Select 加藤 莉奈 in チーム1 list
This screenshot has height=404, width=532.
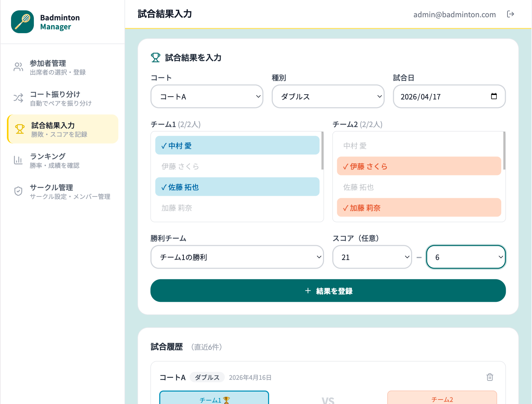coord(237,208)
